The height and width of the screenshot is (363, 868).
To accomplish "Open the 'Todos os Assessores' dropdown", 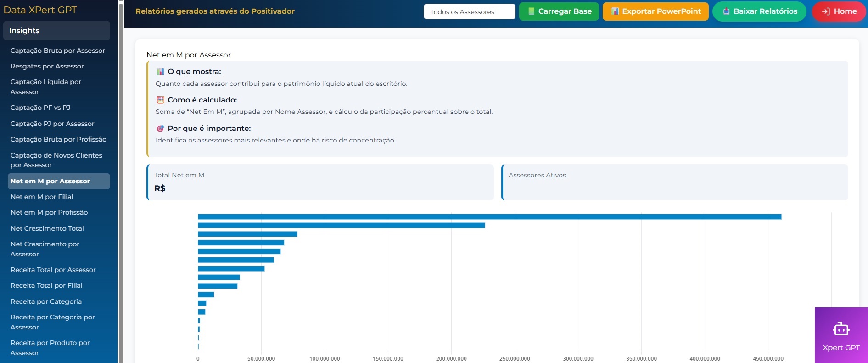I will tap(469, 12).
